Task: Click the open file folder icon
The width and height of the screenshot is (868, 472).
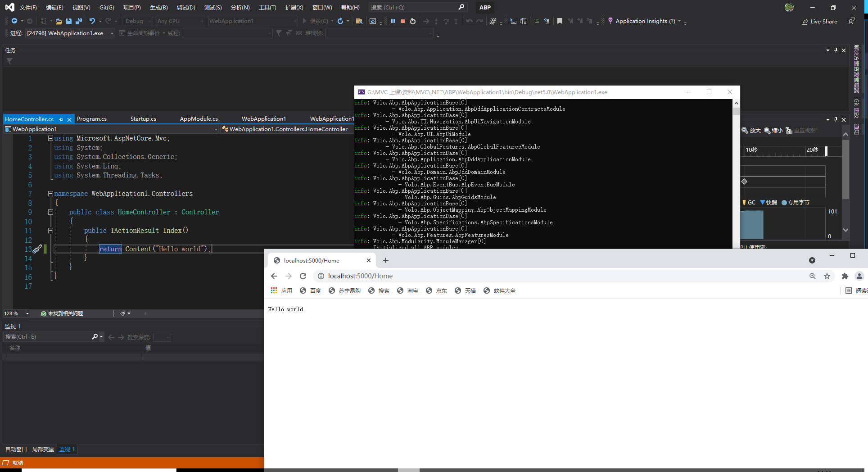Action: coord(59,21)
